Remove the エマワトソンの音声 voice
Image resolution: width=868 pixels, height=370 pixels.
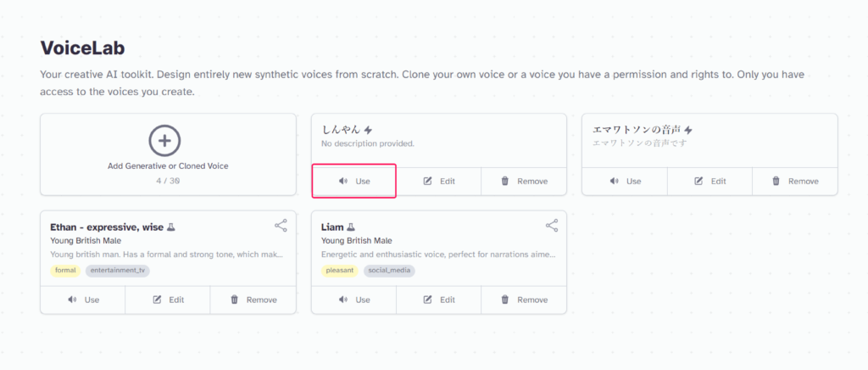(x=795, y=181)
